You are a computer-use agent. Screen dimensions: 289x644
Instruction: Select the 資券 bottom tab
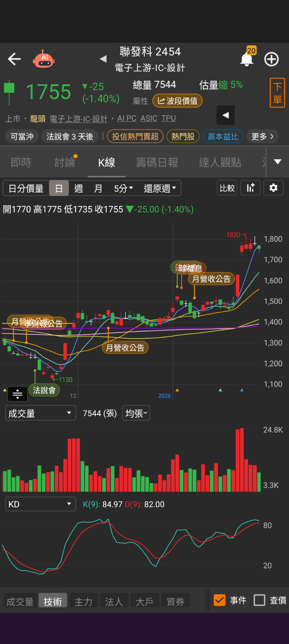175,601
